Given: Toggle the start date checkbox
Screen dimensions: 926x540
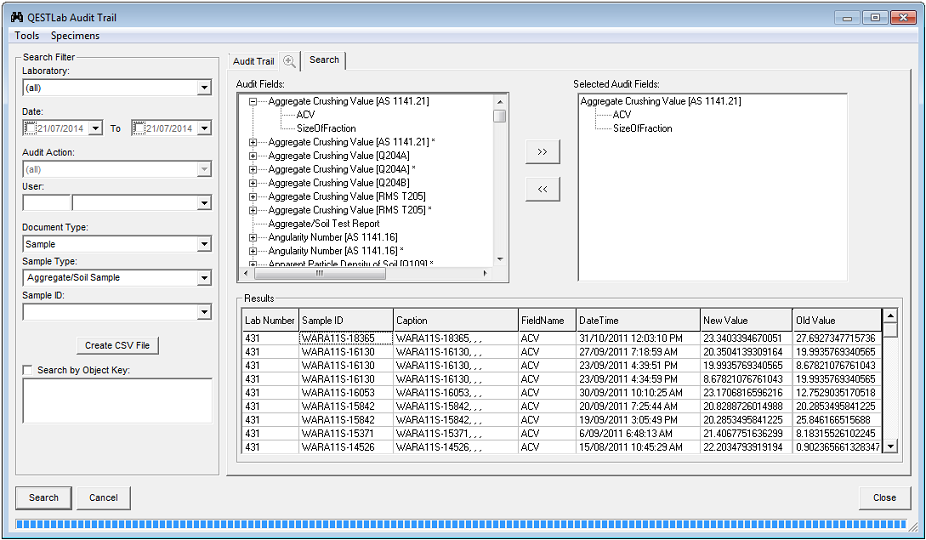Looking at the screenshot, I should click(29, 128).
